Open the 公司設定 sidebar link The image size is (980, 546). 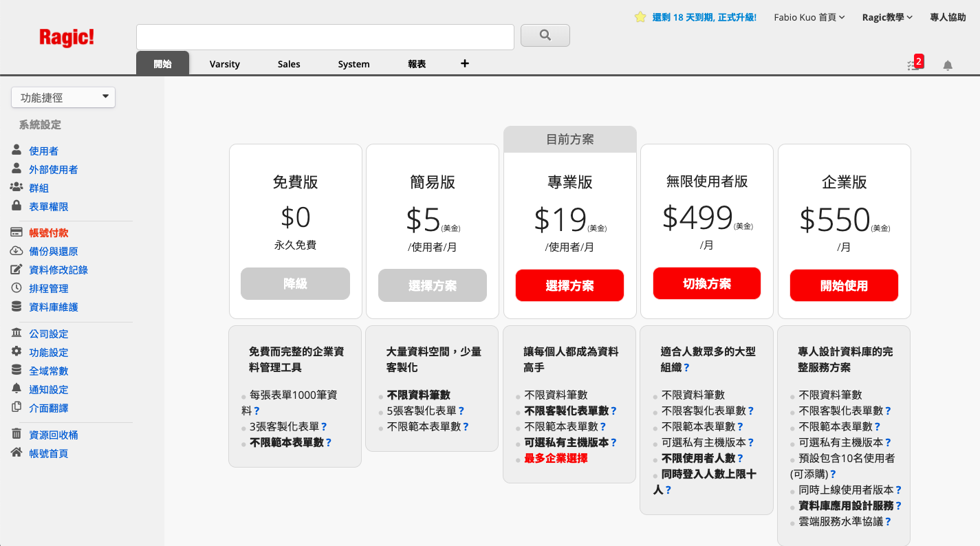coord(49,334)
